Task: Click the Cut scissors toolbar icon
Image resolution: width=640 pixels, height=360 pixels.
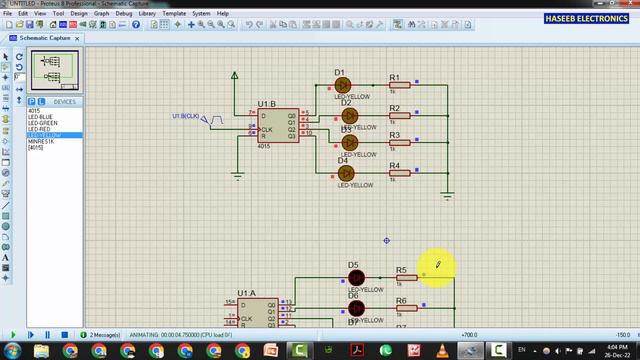Action: pos(273,25)
